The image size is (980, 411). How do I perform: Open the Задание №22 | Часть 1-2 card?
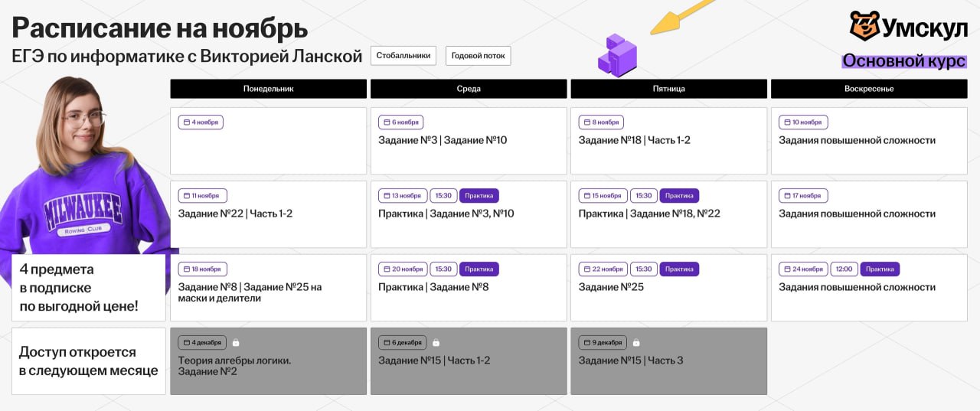[x=268, y=214]
